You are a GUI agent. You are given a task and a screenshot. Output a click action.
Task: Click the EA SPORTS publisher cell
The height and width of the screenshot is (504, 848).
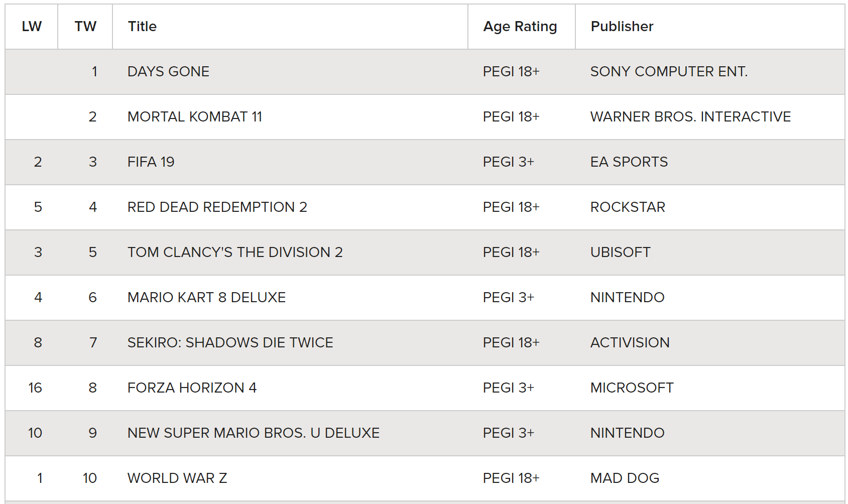[x=629, y=162]
